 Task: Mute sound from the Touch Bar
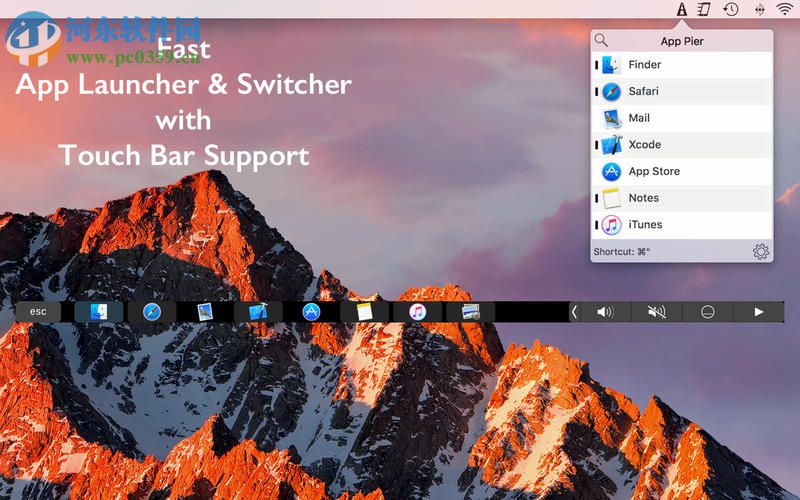click(657, 312)
